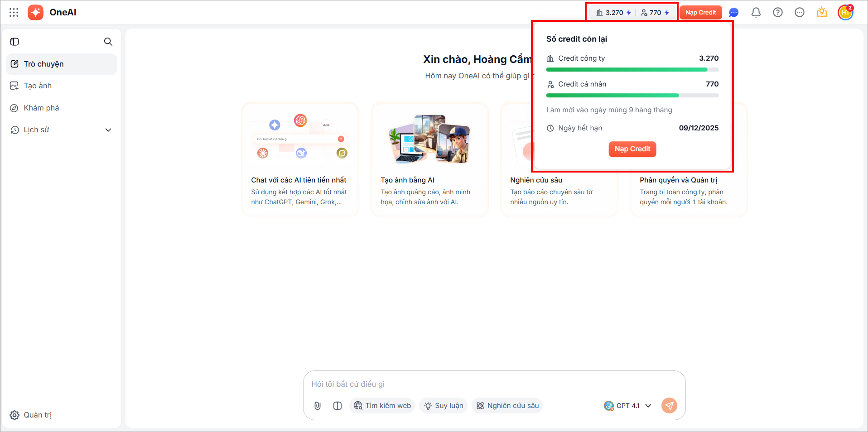Open the Khám phá menu item
The image size is (868, 432).
point(62,108)
